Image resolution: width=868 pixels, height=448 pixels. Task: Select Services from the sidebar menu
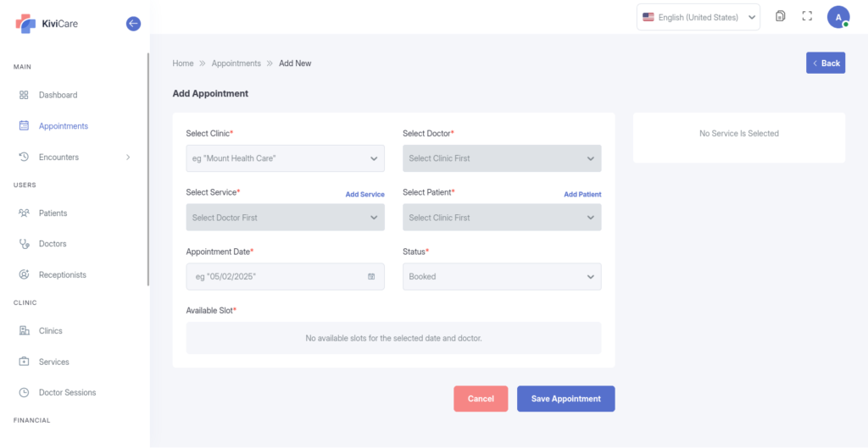coord(53,362)
